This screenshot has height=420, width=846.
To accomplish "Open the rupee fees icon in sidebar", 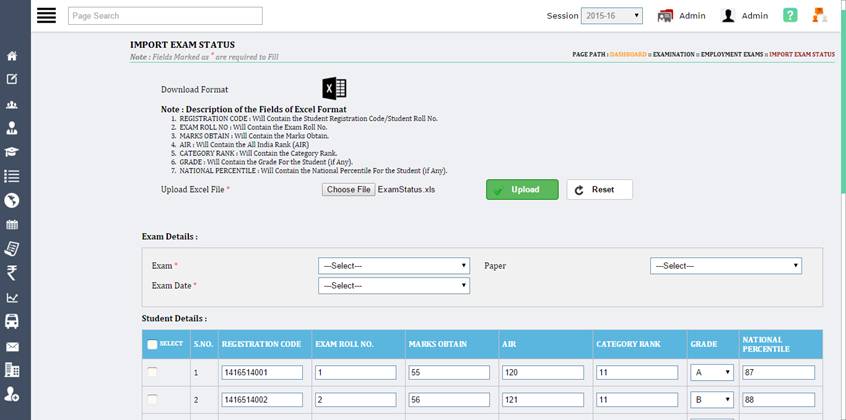I will point(12,273).
